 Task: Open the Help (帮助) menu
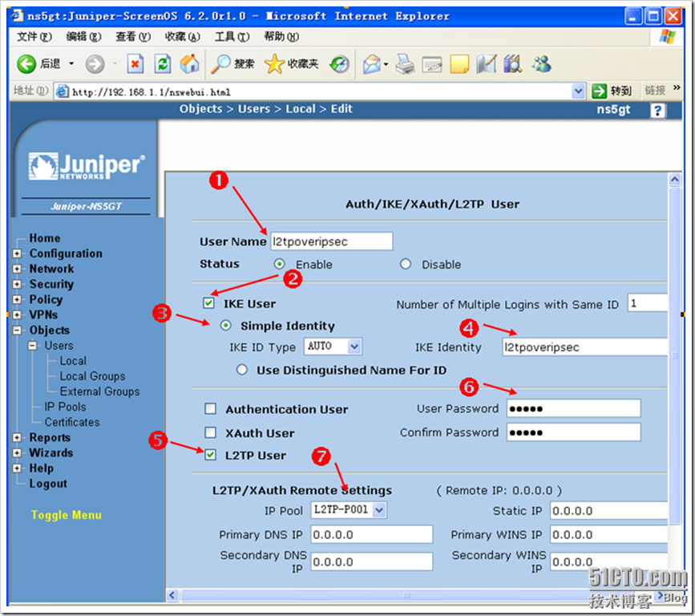tap(281, 37)
